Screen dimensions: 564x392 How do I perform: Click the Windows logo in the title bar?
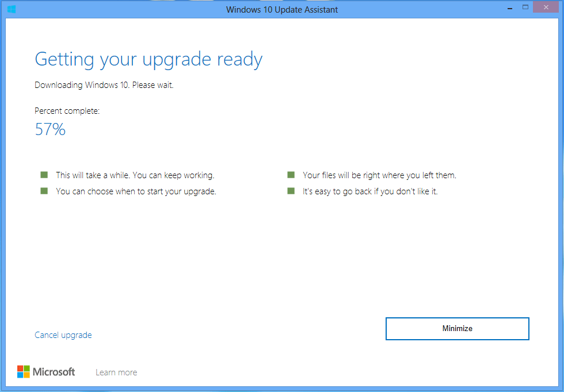point(12,9)
